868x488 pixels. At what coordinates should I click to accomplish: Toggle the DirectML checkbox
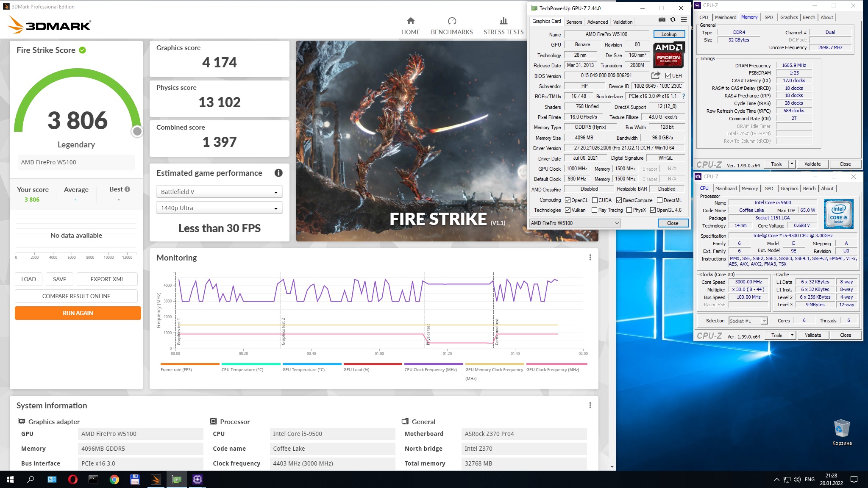point(659,200)
